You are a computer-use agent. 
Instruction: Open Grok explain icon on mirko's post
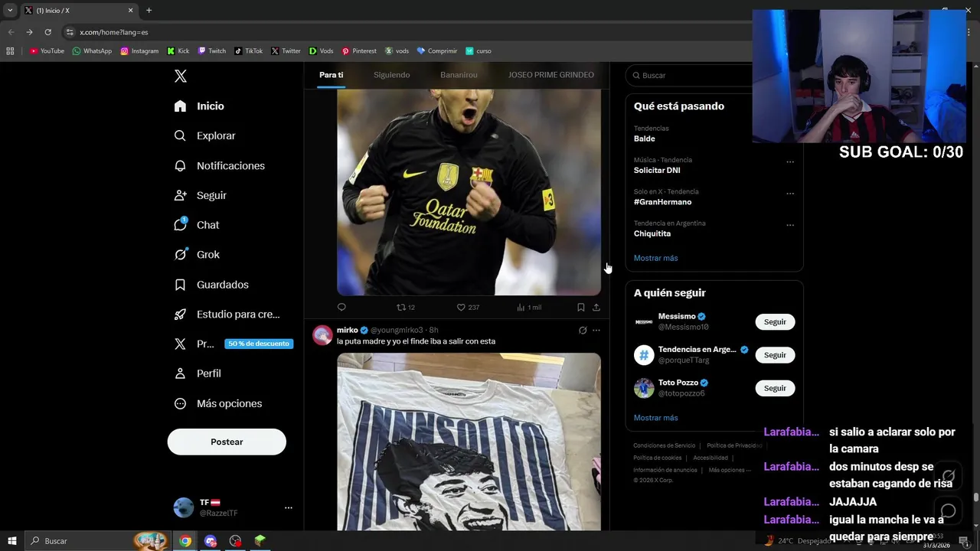pos(583,331)
